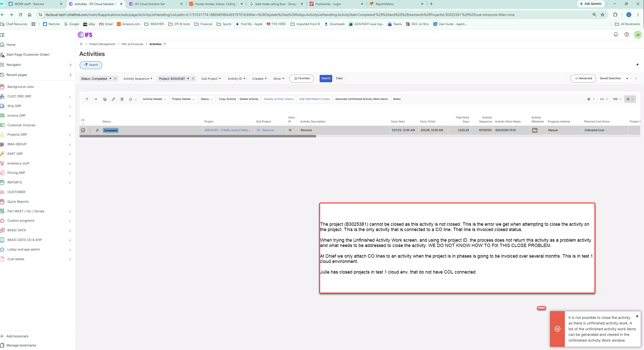Toggle the navigation sidebar panel icon
Image resolution: width=644 pixels, height=350 pixels.
click(x=2, y=35)
